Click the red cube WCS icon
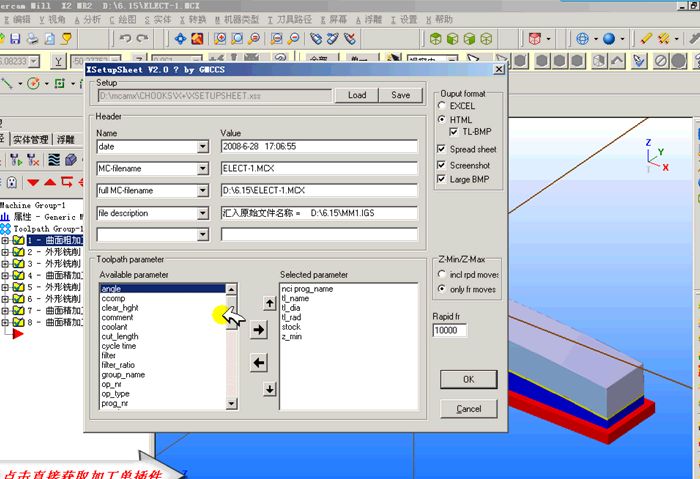 (x=534, y=39)
